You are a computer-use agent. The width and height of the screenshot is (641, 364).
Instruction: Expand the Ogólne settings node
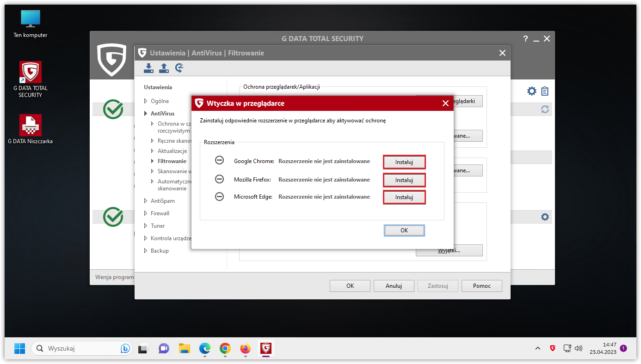(146, 101)
